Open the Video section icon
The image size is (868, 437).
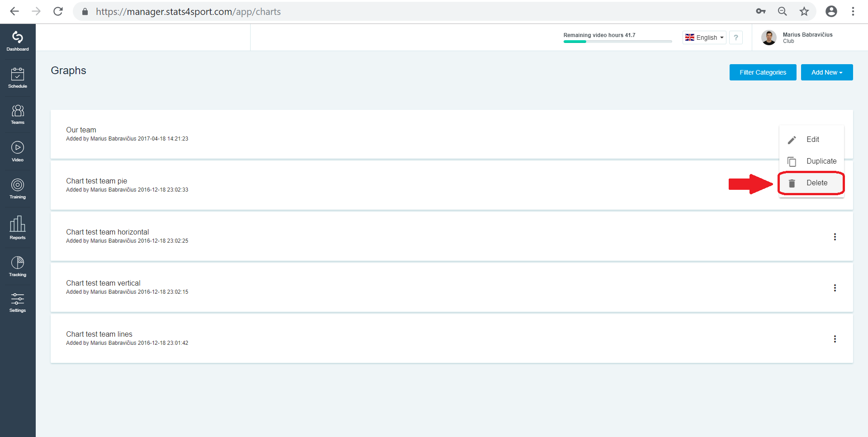click(x=18, y=151)
